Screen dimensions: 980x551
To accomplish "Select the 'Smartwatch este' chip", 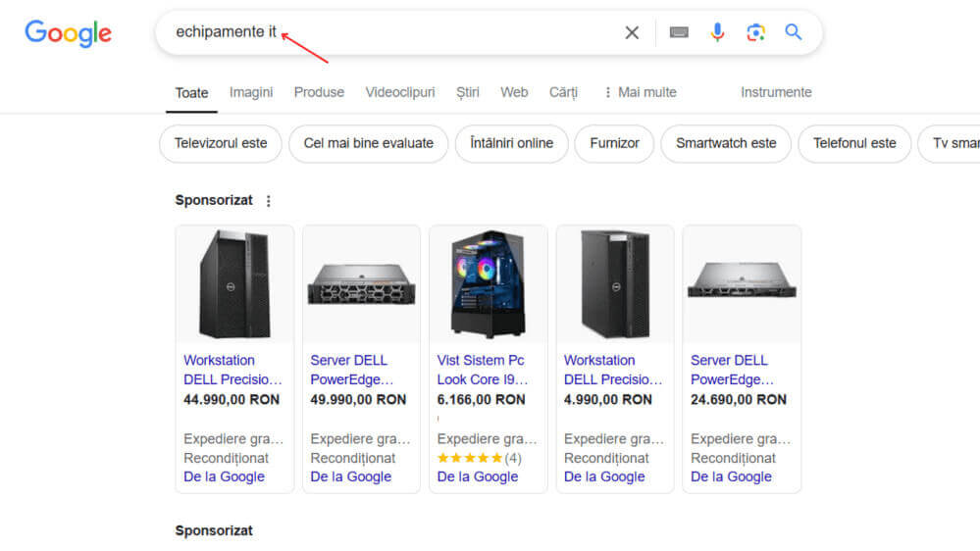I will tap(726, 144).
